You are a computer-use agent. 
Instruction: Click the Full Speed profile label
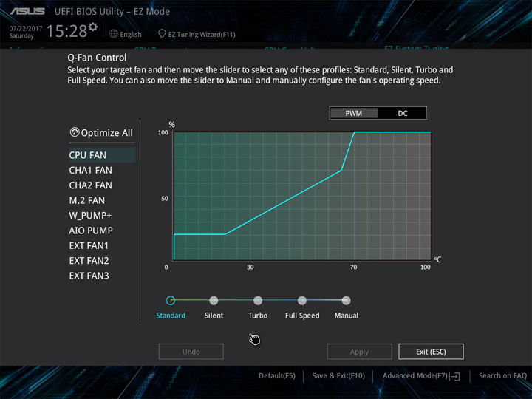pyautogui.click(x=302, y=316)
